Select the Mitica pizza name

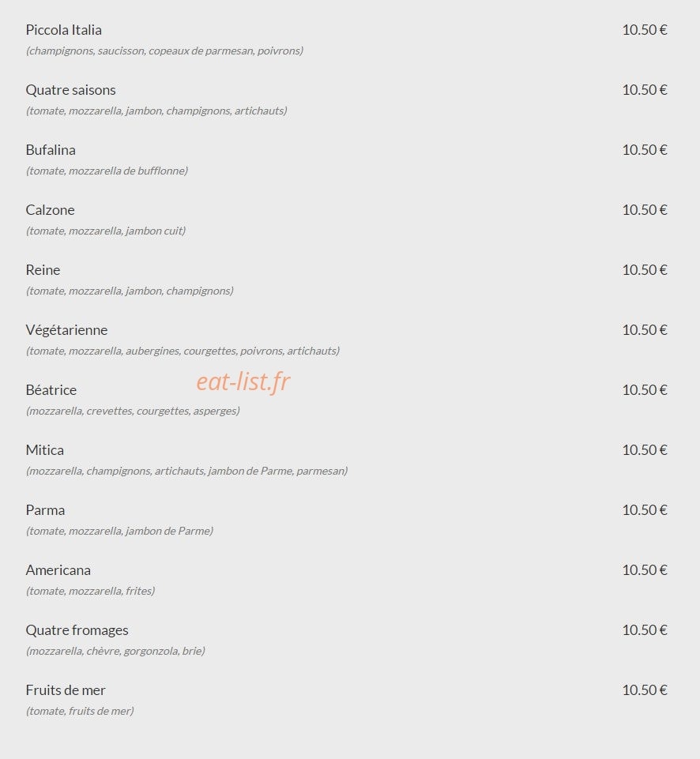click(44, 450)
